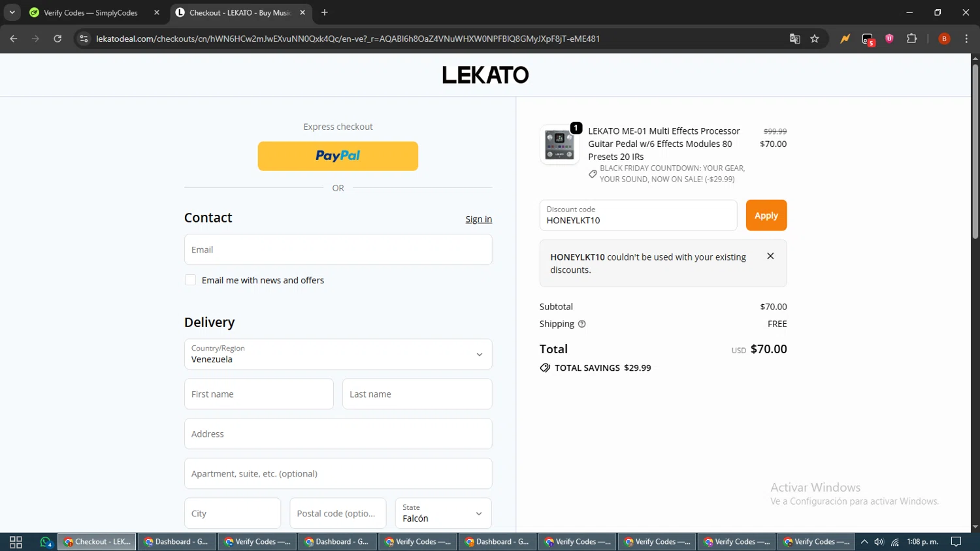The height and width of the screenshot is (551, 980).
Task: Click the First name field
Action: [x=259, y=394]
